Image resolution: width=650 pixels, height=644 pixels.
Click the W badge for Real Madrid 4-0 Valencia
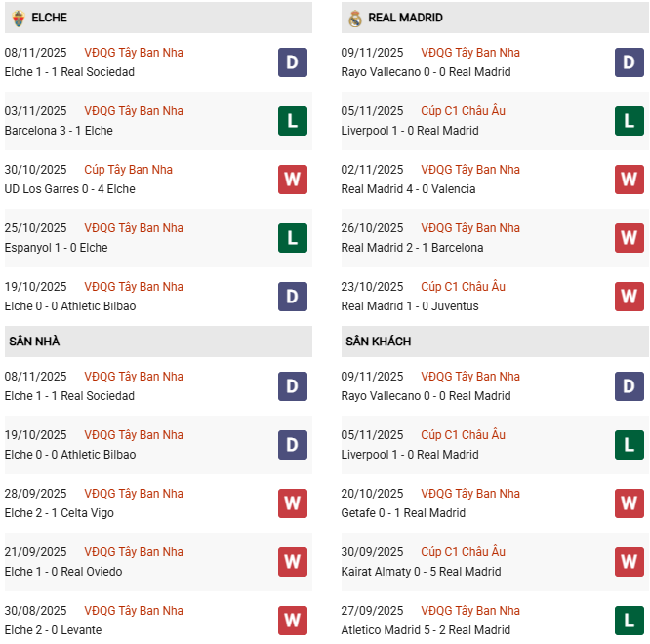click(630, 180)
